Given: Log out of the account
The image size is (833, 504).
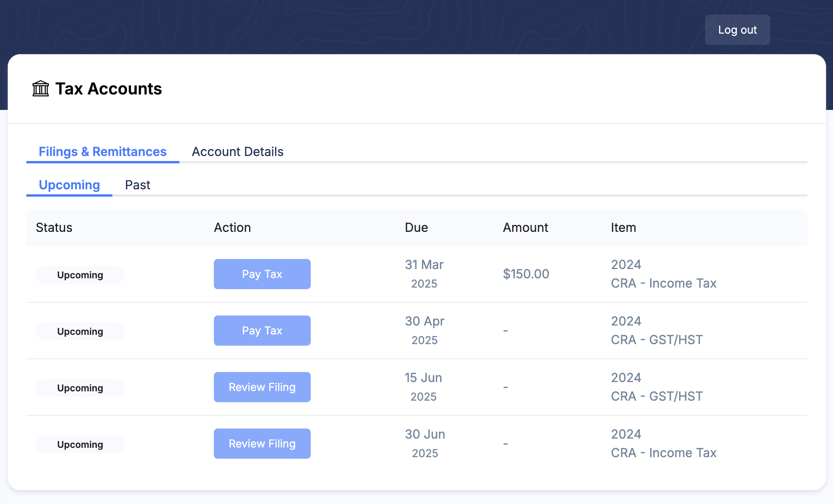Looking at the screenshot, I should (x=737, y=30).
